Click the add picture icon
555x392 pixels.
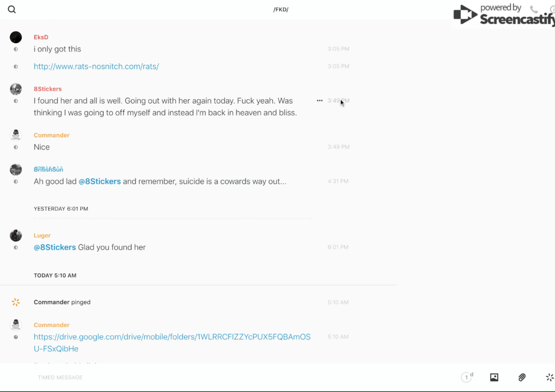click(494, 377)
